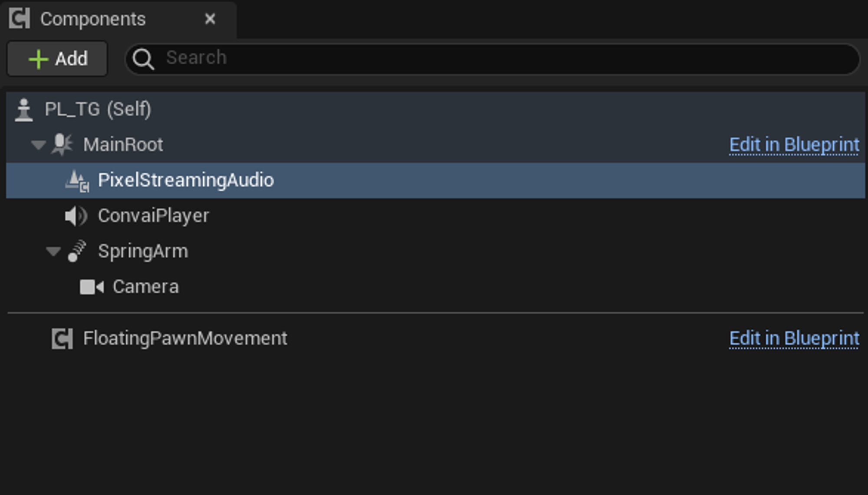
Task: Click the MainRoot scene component icon
Action: click(x=62, y=144)
